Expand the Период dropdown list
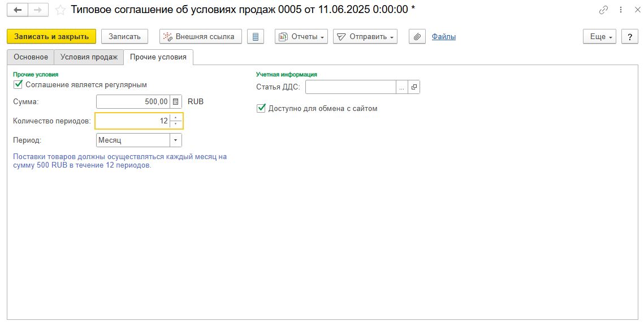The height and width of the screenshot is (325, 644). click(x=176, y=140)
